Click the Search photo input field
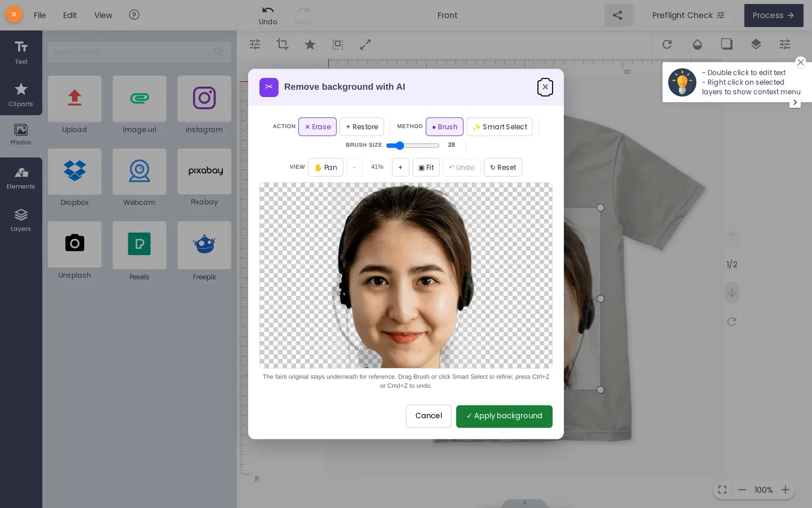Screen dimensions: 812x508 (139, 52)
